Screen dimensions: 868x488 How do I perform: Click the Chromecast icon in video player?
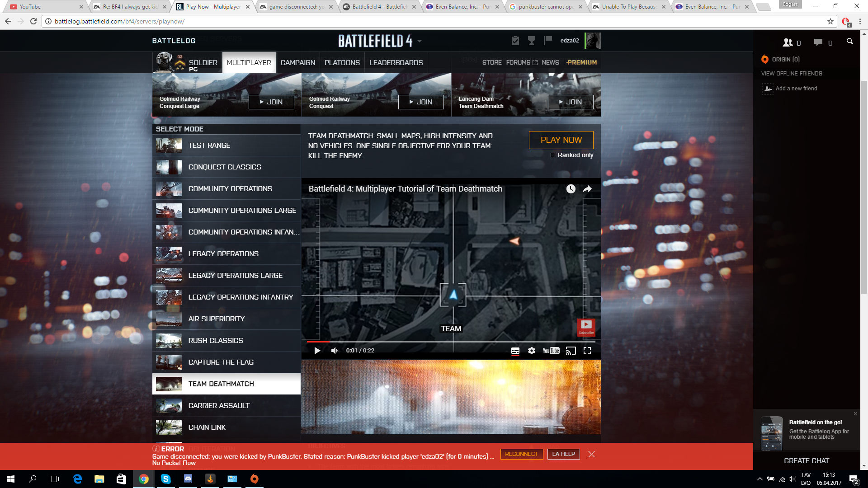click(571, 351)
